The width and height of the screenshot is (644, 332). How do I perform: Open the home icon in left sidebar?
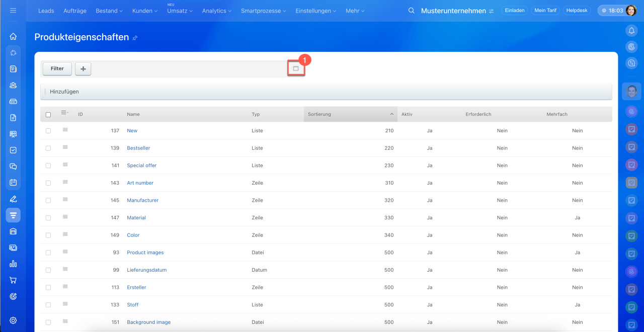click(13, 36)
